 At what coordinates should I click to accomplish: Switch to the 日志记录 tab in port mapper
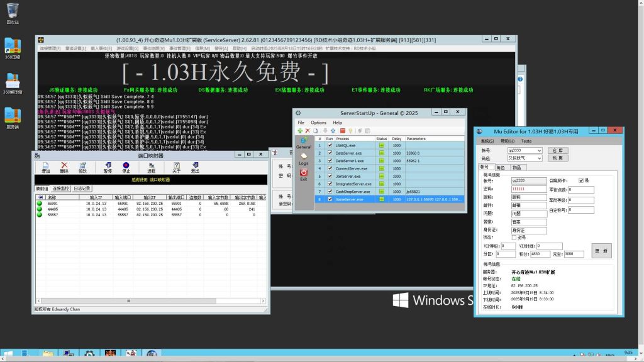[82, 188]
